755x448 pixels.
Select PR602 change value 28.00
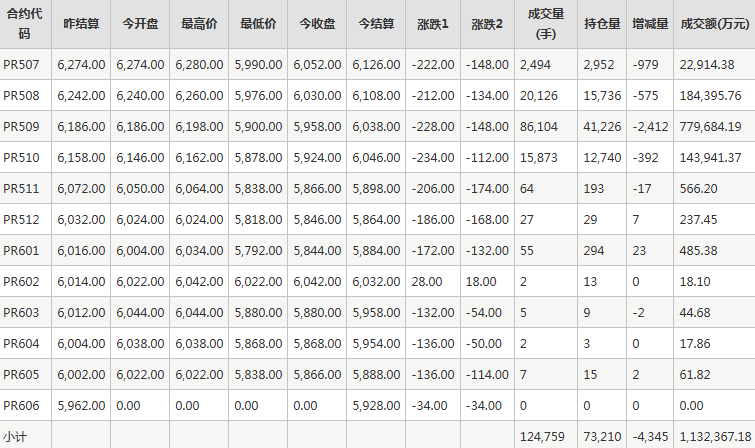427,281
